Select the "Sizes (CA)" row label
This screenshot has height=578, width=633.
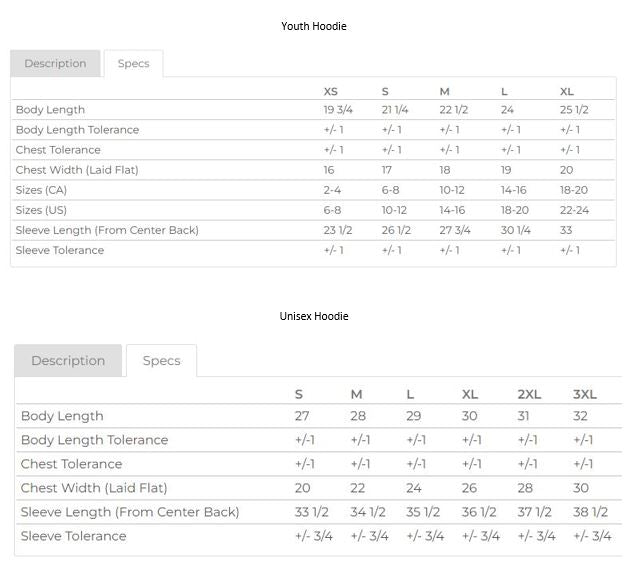pyautogui.click(x=41, y=190)
